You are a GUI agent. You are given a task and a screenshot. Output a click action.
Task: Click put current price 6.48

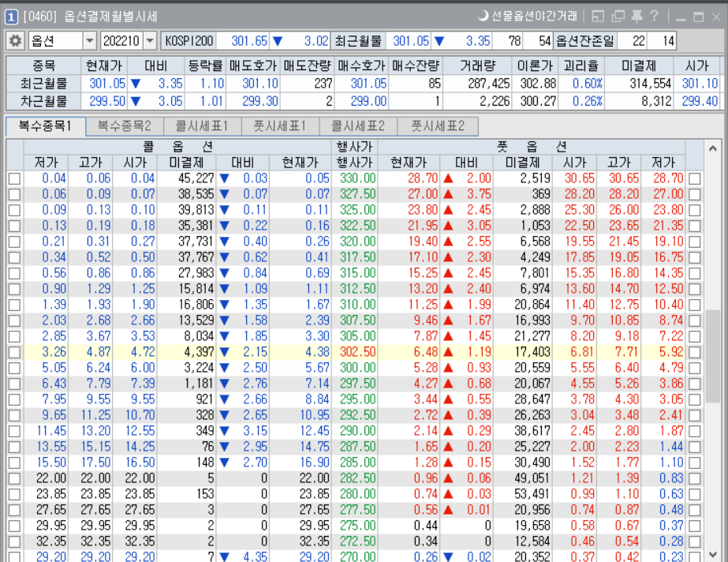pyautogui.click(x=426, y=352)
